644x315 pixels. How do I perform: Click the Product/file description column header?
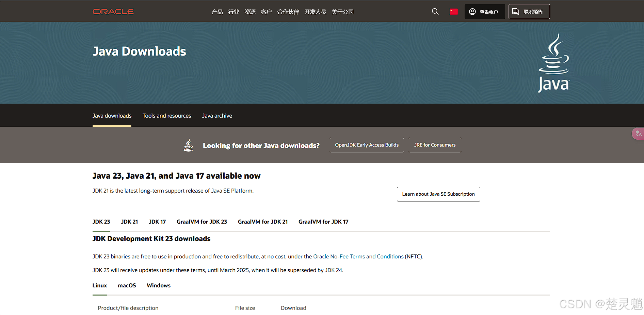click(128, 308)
